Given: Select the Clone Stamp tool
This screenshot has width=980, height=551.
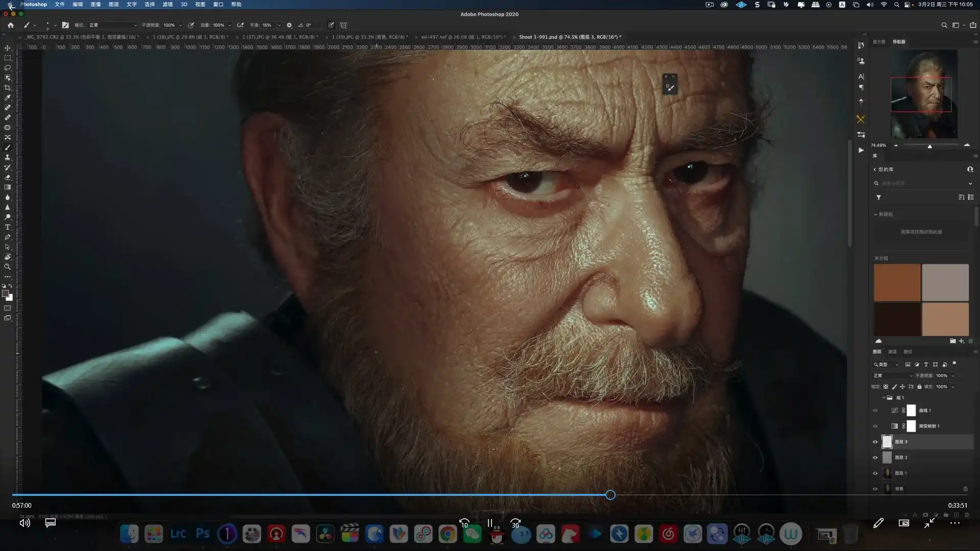Looking at the screenshot, I should [8, 157].
